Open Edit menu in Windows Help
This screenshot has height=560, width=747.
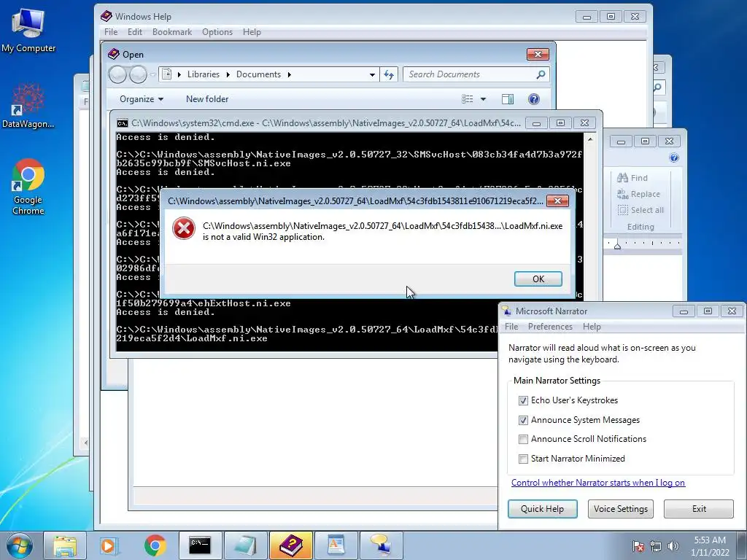(135, 32)
